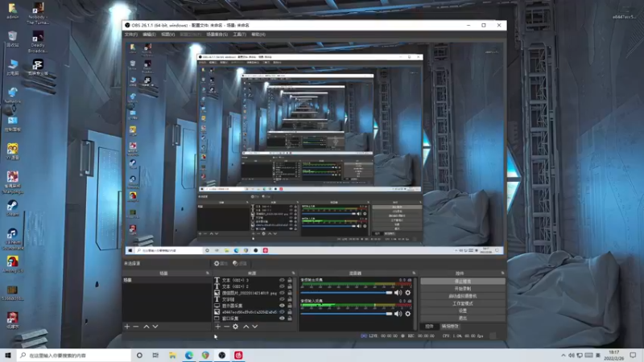Click the Windows taskbar search box
This screenshot has height=362, width=644.
[x=74, y=356]
